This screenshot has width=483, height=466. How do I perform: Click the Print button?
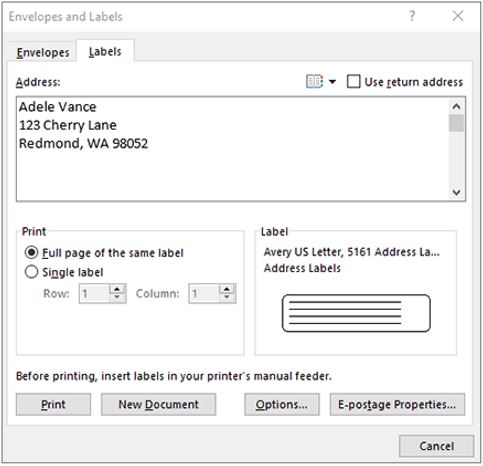click(x=53, y=404)
